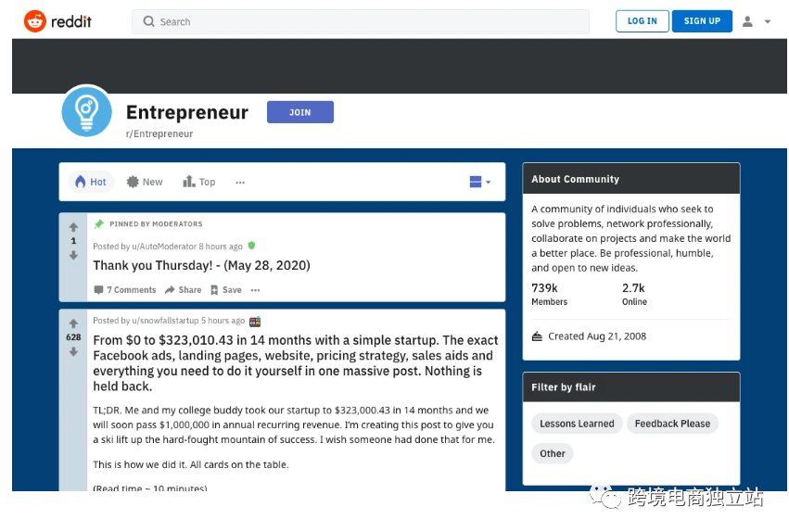Click 'PINNED BY MODERATORS' label
Screen dimensions: 789x532
[x=156, y=223]
